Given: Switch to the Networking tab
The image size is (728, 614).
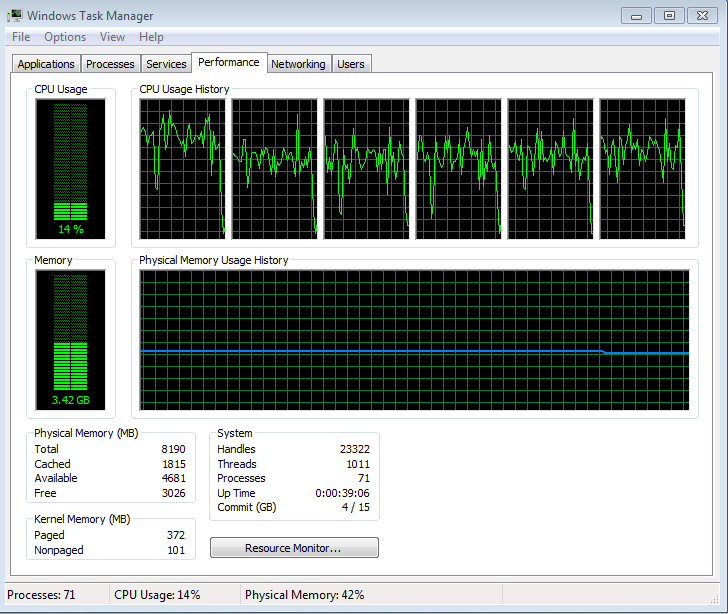Looking at the screenshot, I should tap(298, 64).
